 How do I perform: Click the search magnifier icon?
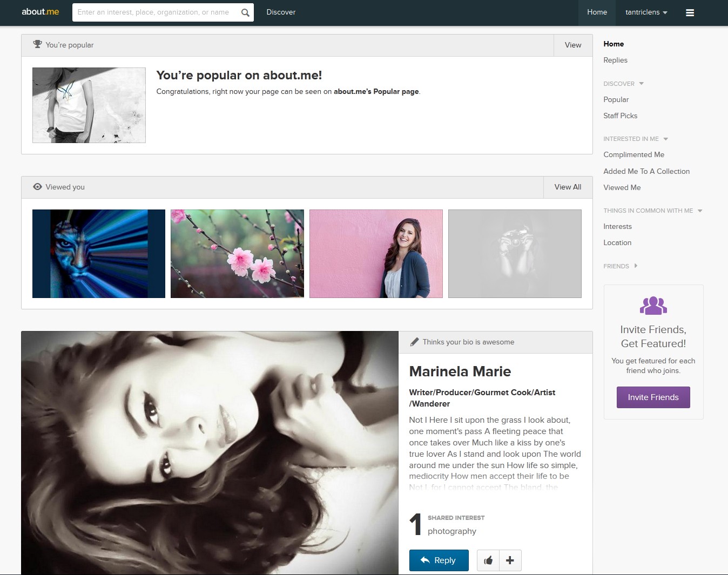(x=245, y=12)
